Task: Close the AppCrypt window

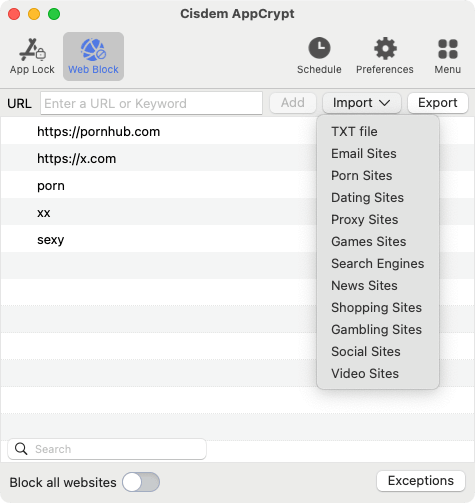Action: [14, 14]
